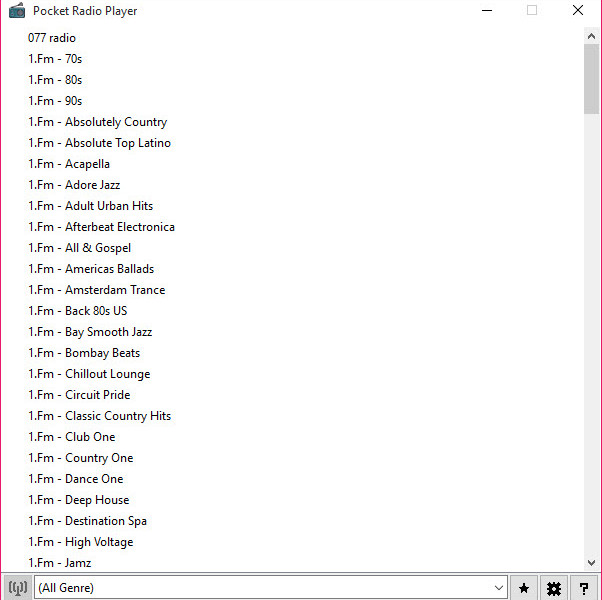Expand the (All Genre) dropdown
The width and height of the screenshot is (602, 600).
499,588
